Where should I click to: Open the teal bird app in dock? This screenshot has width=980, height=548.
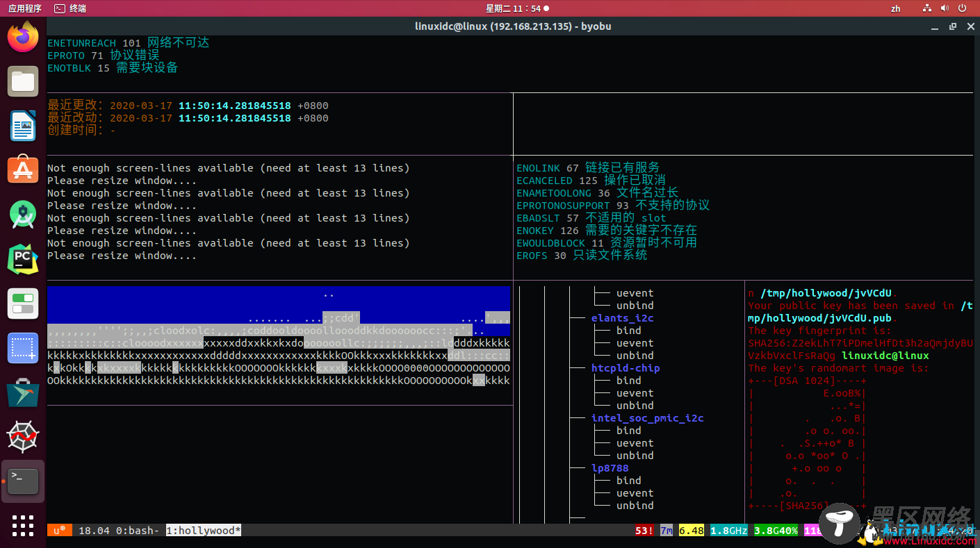tap(23, 392)
